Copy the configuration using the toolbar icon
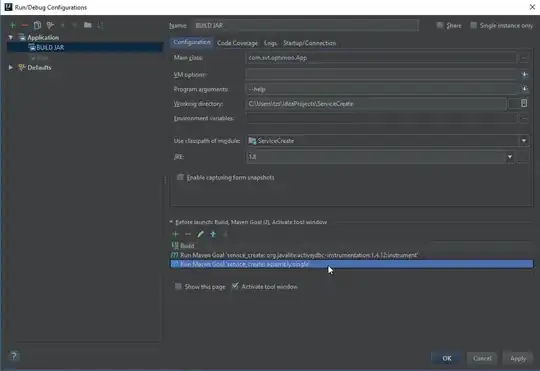 click(37, 25)
